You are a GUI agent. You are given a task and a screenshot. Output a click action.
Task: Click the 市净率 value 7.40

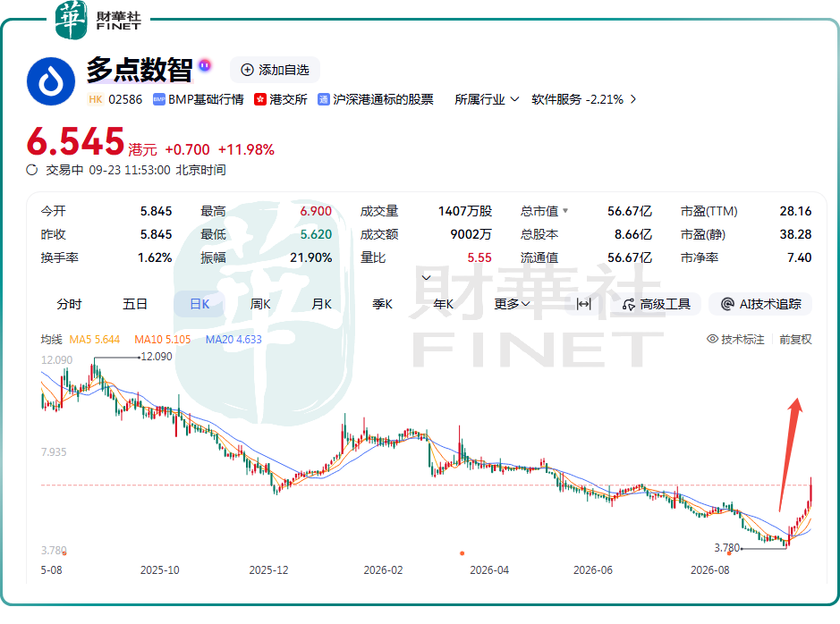coord(799,258)
